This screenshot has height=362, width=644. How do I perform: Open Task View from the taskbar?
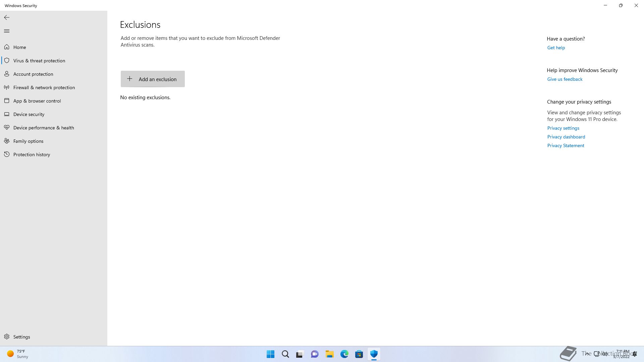pyautogui.click(x=300, y=354)
